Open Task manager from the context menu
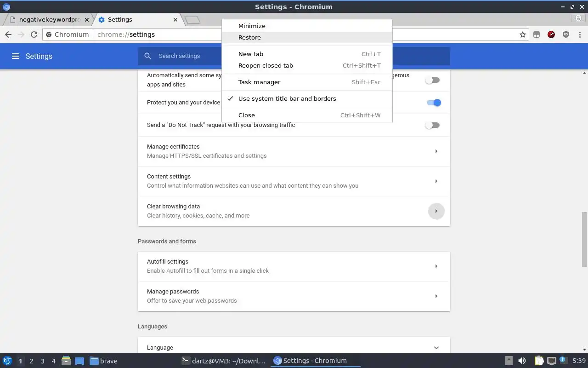 click(x=307, y=82)
